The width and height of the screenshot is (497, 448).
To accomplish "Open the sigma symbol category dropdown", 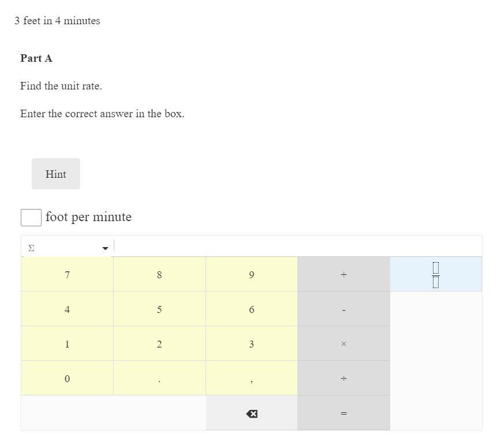I will pyautogui.click(x=68, y=248).
